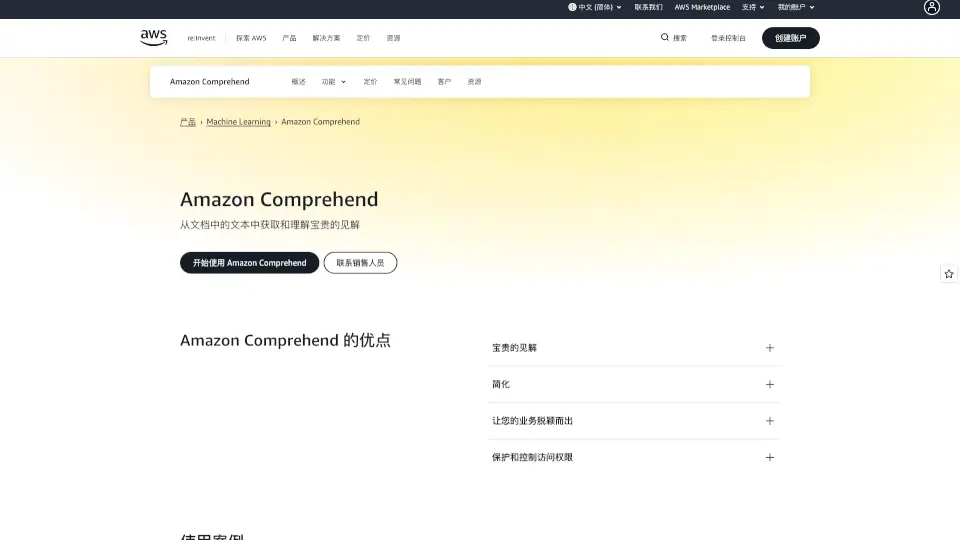The width and height of the screenshot is (960, 540).
Task: Click 开始使用 Amazon Comprehend button
Action: coord(249,263)
